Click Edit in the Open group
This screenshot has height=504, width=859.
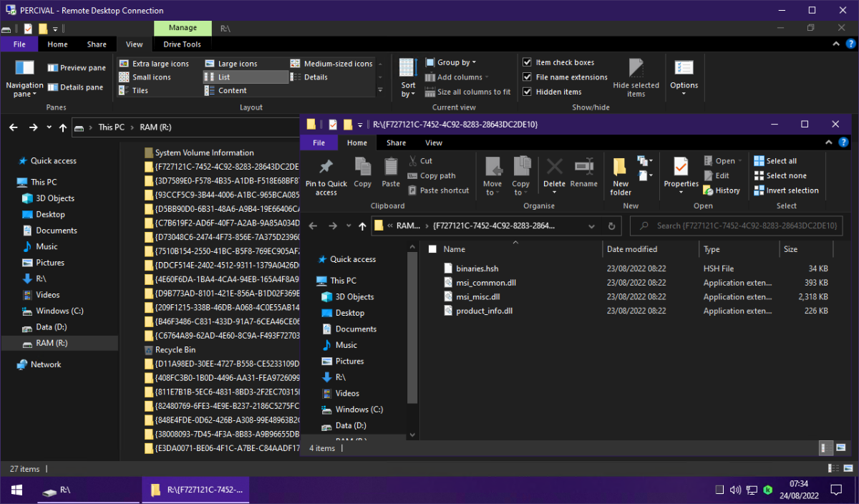pos(716,175)
